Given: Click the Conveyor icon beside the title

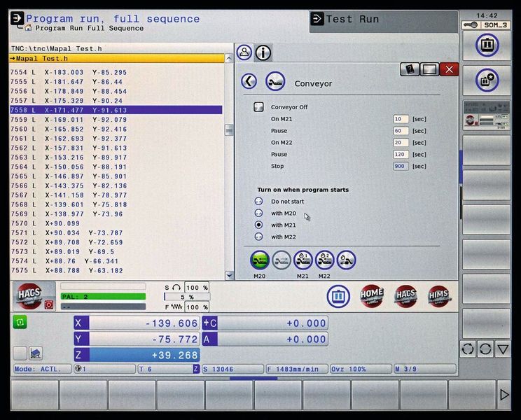Looking at the screenshot, I should tap(275, 81).
